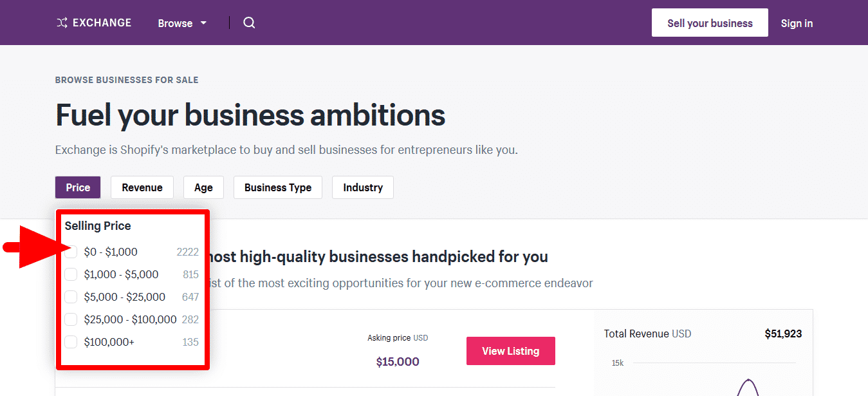Open the Industry filter
Image resolution: width=868 pixels, height=396 pixels.
[363, 187]
